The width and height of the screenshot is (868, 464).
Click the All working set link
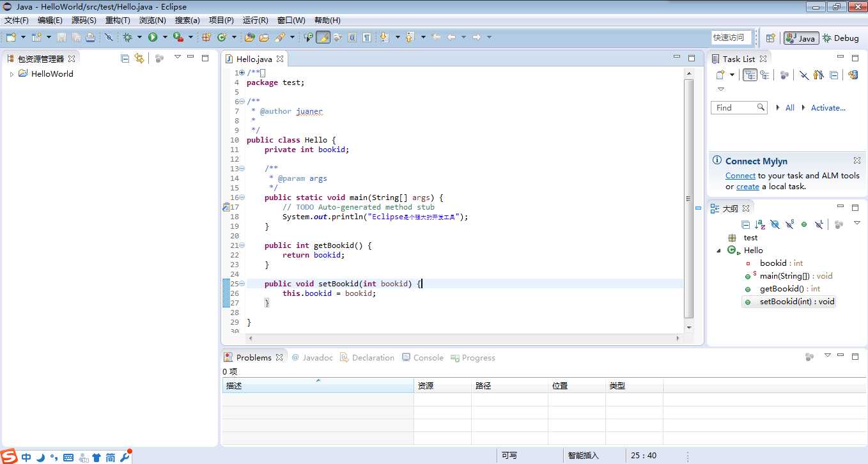[x=790, y=108]
